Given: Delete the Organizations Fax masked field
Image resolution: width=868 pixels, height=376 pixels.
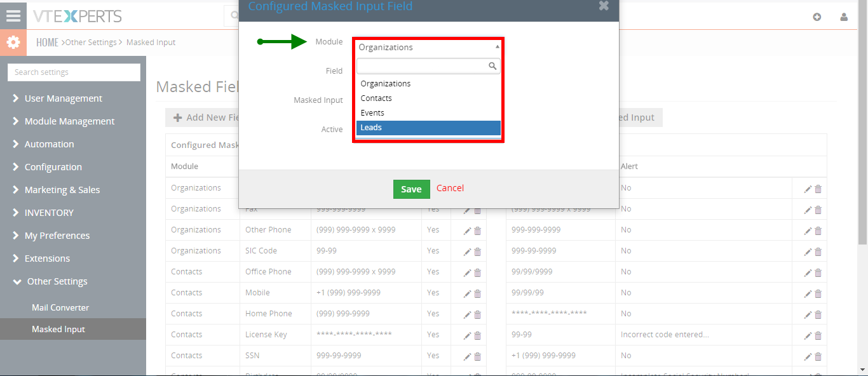Looking at the screenshot, I should [x=478, y=210].
